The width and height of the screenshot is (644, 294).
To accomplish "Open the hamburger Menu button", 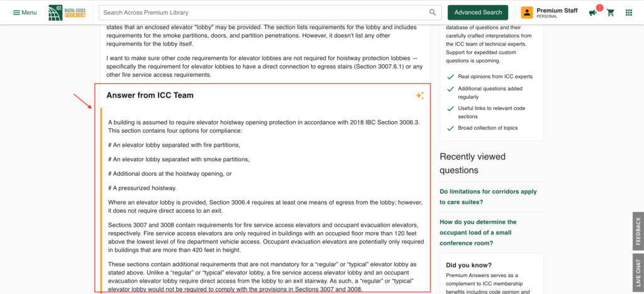I will (x=25, y=13).
